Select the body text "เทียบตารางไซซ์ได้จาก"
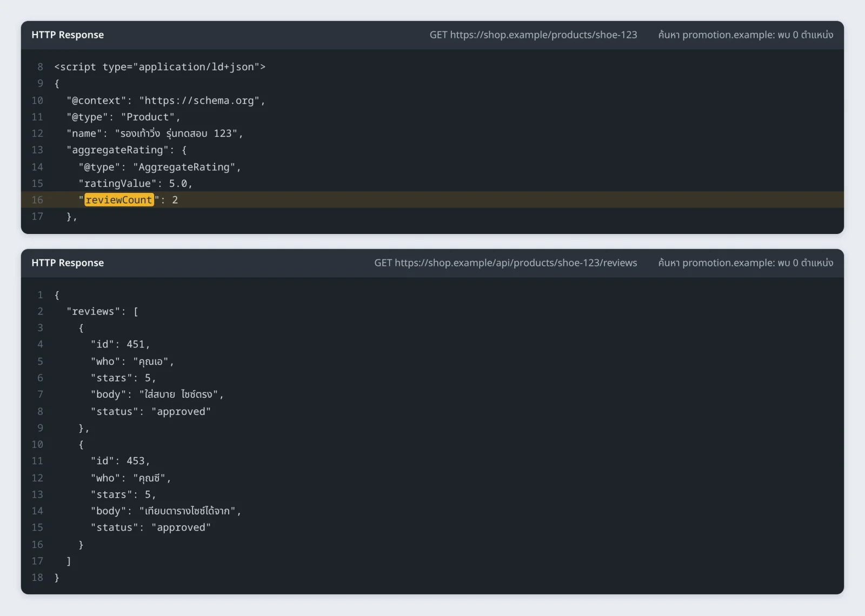 [x=188, y=511]
